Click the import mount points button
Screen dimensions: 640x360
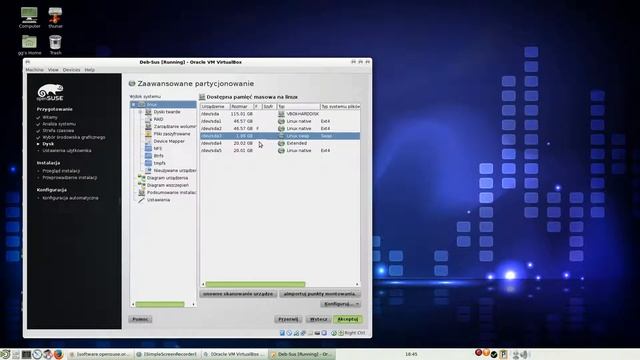click(320, 294)
